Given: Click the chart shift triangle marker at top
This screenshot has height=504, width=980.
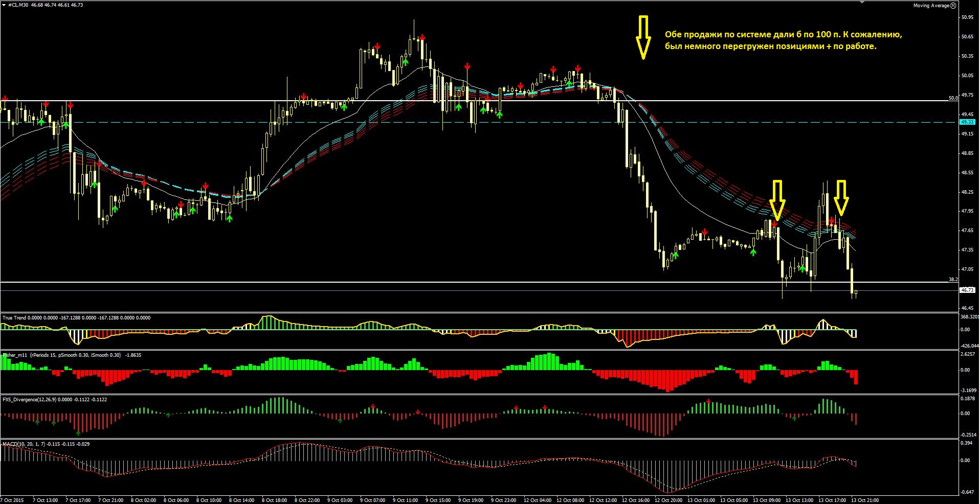Looking at the screenshot, I should (x=862, y=2).
